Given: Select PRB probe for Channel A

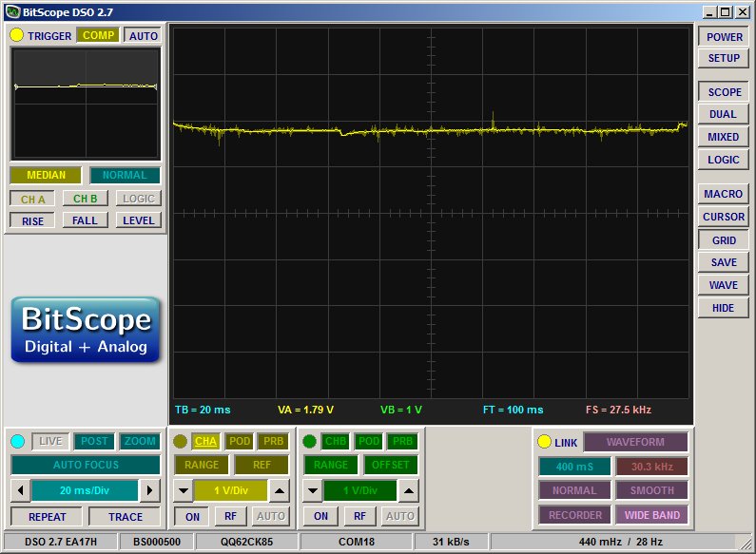Looking at the screenshot, I should pos(273,441).
